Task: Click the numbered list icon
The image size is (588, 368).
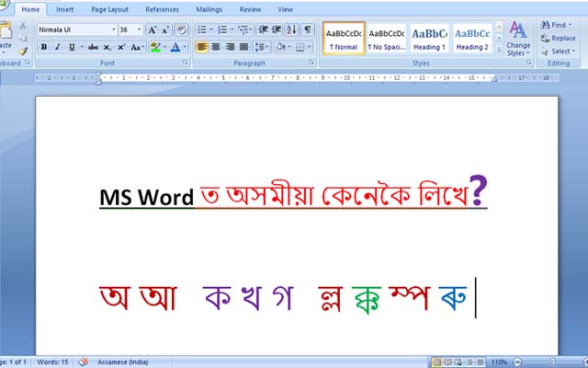Action: coord(222,29)
